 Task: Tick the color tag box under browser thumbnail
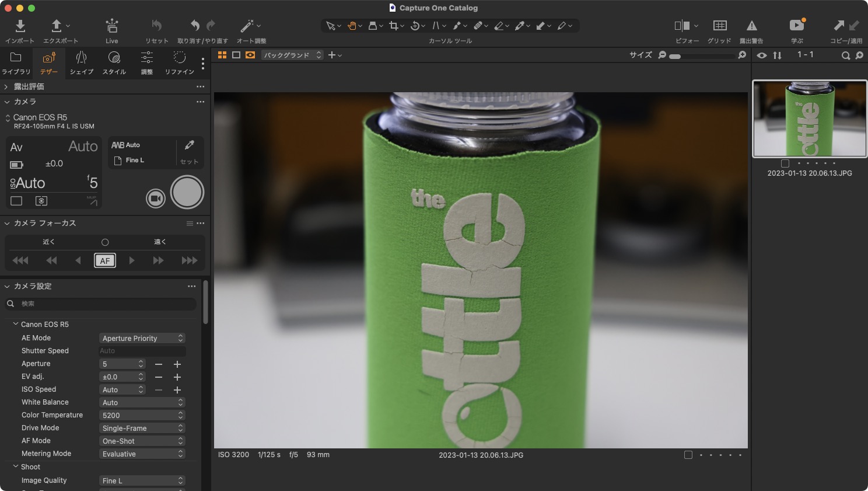point(785,163)
